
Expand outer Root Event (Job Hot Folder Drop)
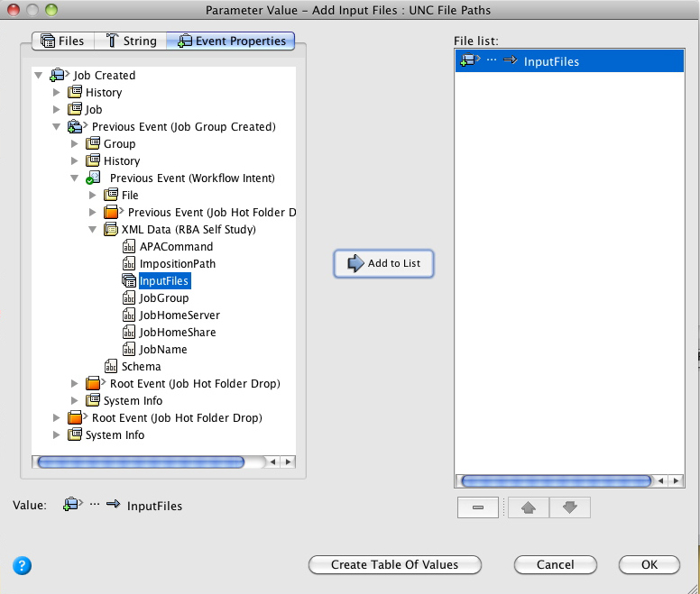pyautogui.click(x=57, y=417)
